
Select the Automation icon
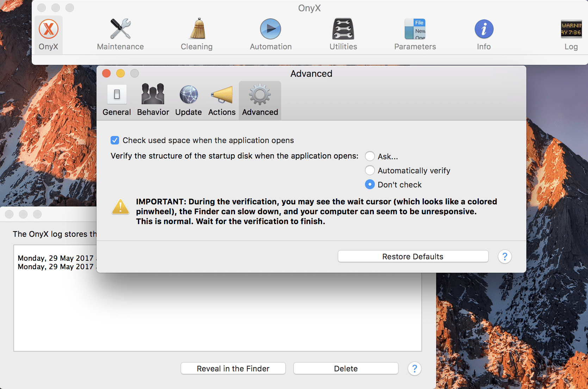(x=270, y=33)
